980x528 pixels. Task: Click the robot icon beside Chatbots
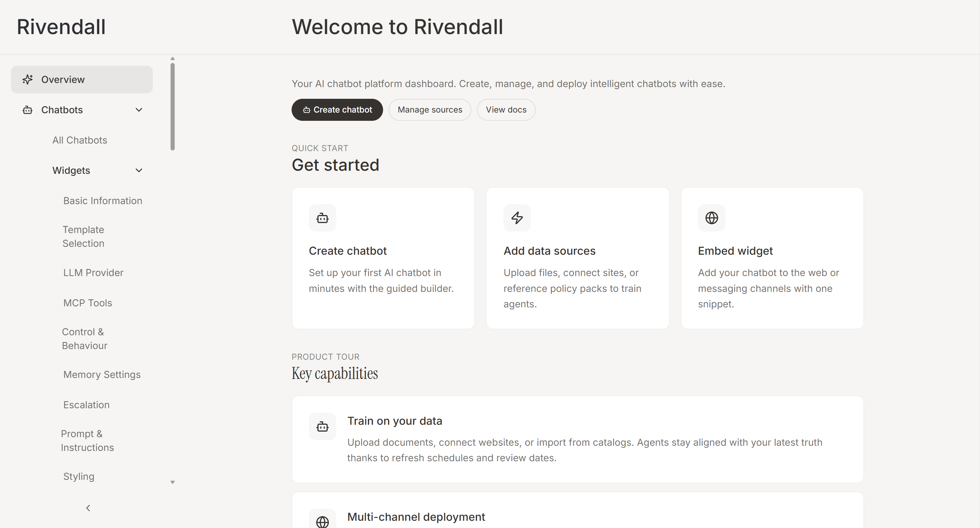click(28, 110)
